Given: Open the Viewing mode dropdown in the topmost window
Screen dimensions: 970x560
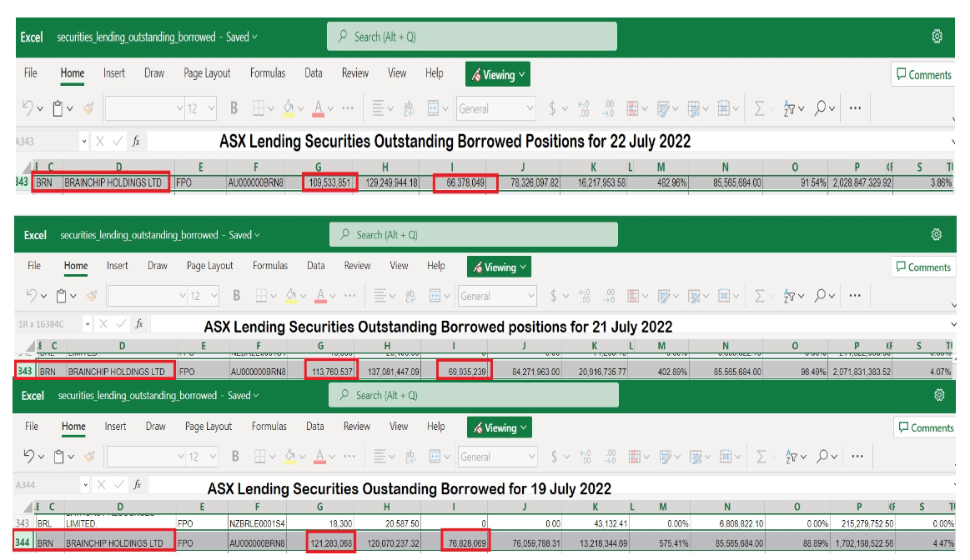Looking at the screenshot, I should pyautogui.click(x=498, y=74).
